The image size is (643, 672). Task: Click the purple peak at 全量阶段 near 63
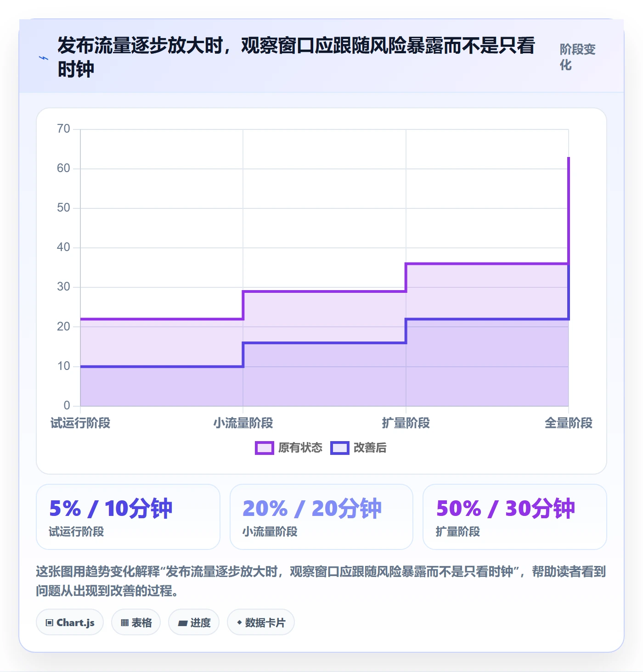pos(569,158)
